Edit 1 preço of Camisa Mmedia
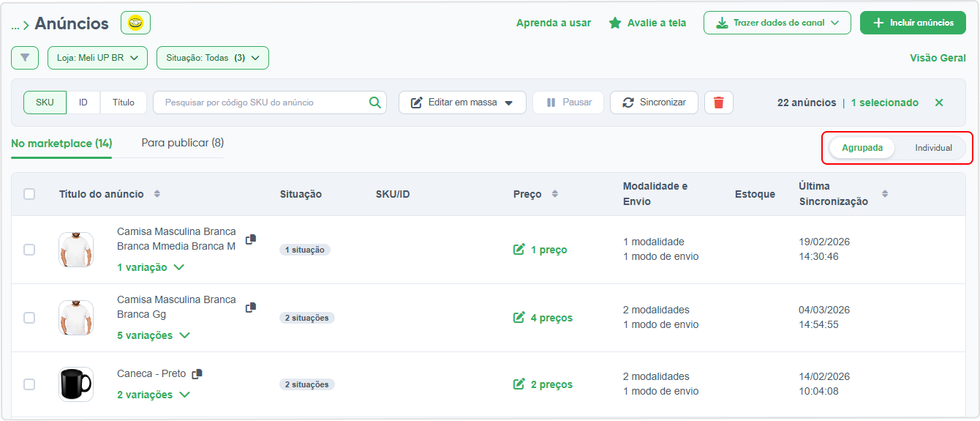The height and width of the screenshot is (421, 980). tap(540, 250)
